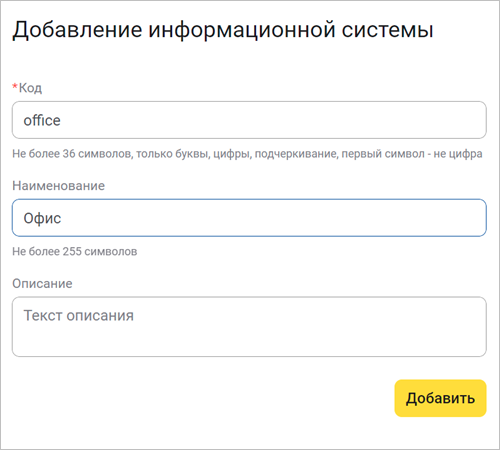The image size is (500, 450).
Task: Click the word 'подчеркивание' in the hint
Action: coord(297,154)
